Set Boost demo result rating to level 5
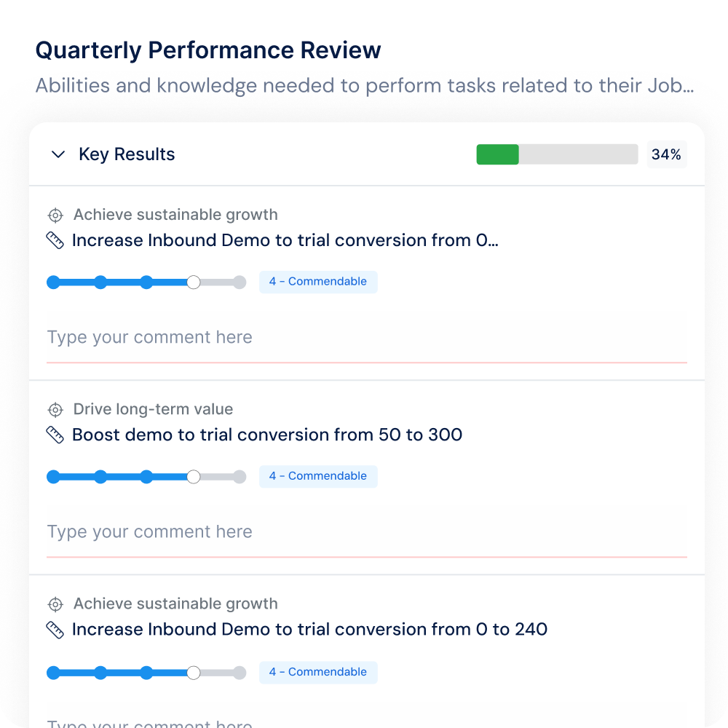Image resolution: width=728 pixels, height=728 pixels. point(240,477)
